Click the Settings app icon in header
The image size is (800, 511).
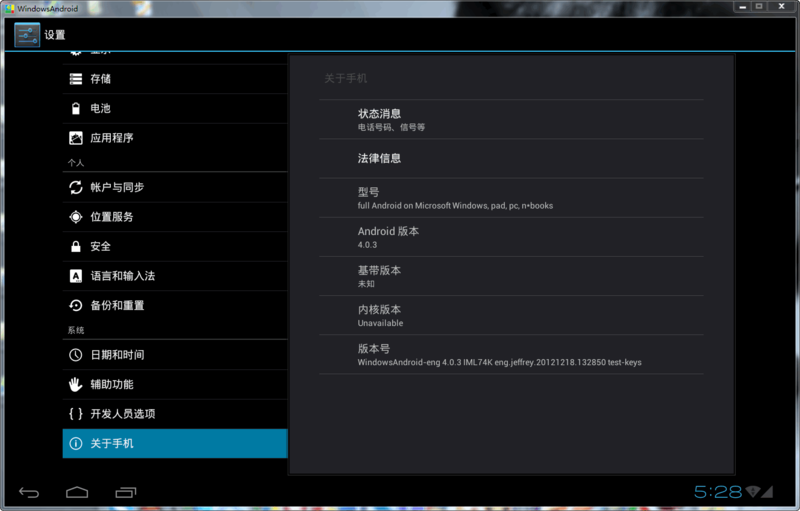pyautogui.click(x=27, y=35)
